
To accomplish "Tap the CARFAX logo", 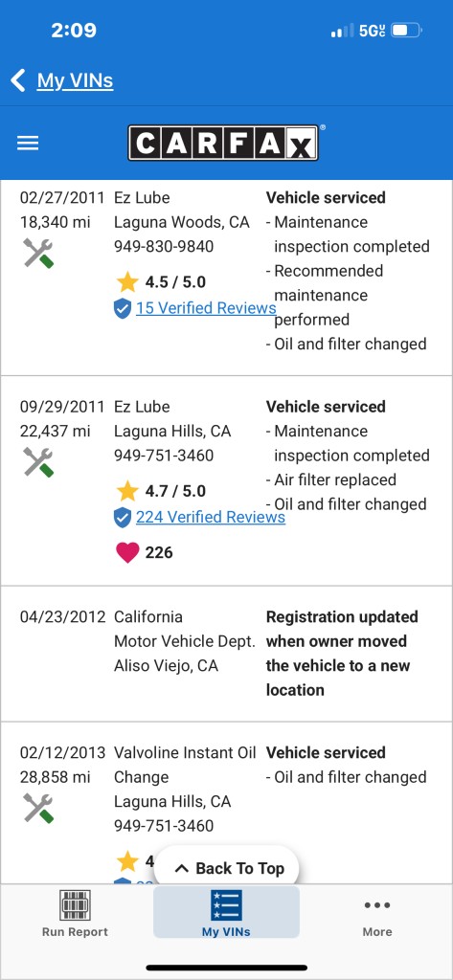I will point(223,144).
